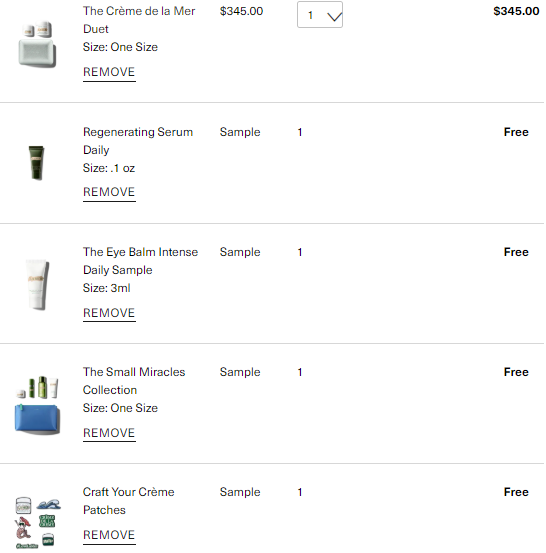Click the Free label for Regenerating Serum

coord(516,132)
